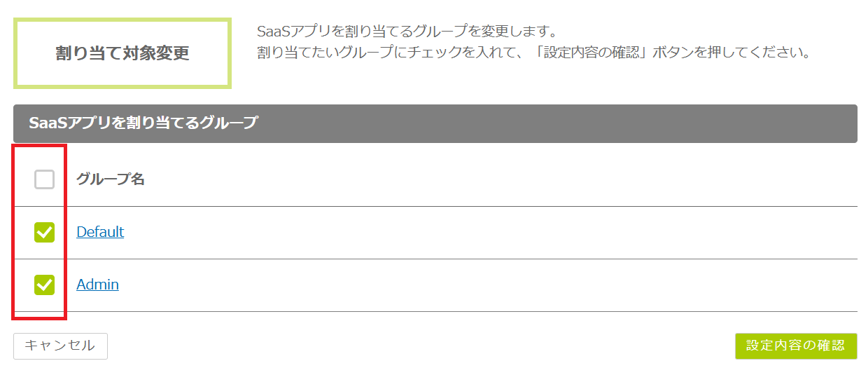Click the description line ending with グループを変更します
Viewport: 868px width, 368px height.
pyautogui.click(x=407, y=32)
